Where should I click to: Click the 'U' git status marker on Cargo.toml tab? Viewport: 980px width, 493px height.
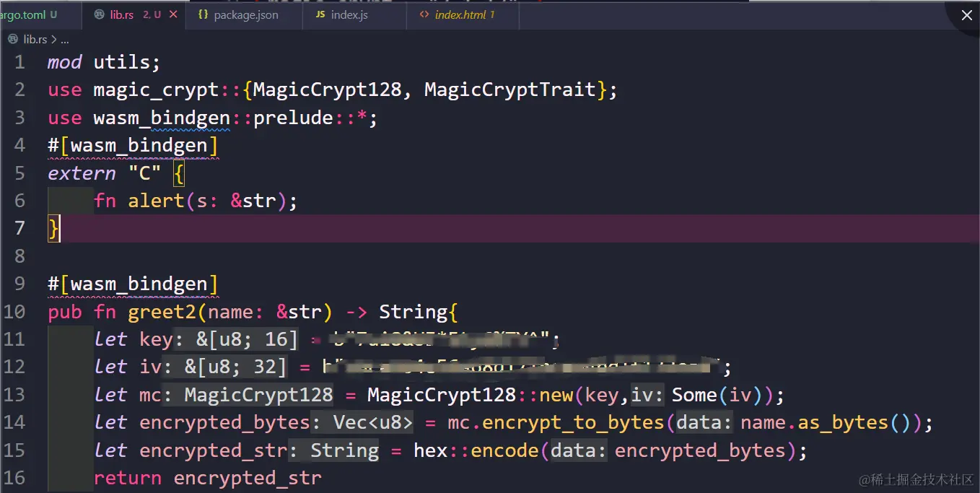tap(52, 14)
